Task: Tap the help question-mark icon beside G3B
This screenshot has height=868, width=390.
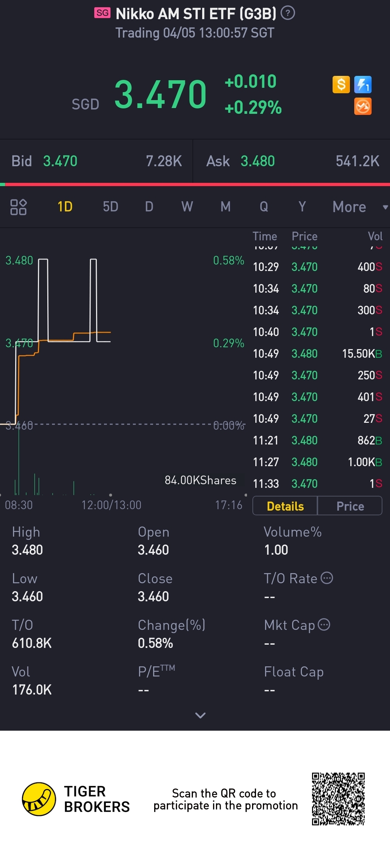Action: coord(288,13)
